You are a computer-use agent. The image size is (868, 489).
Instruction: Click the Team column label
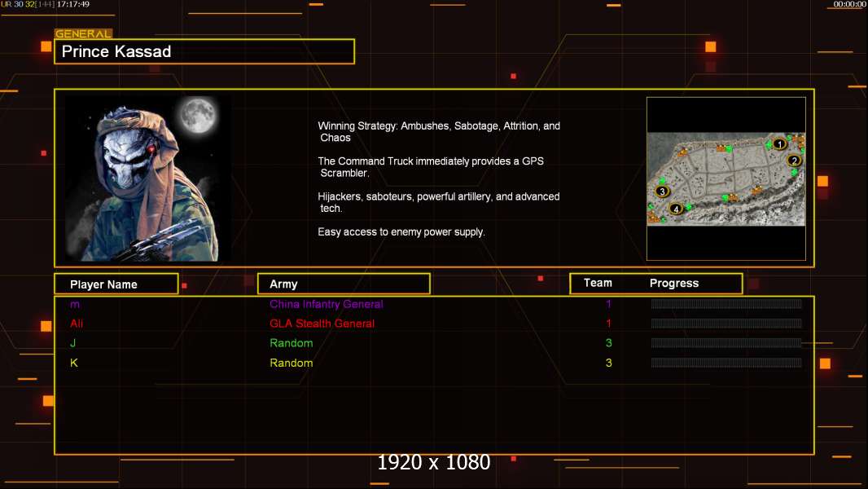click(598, 283)
